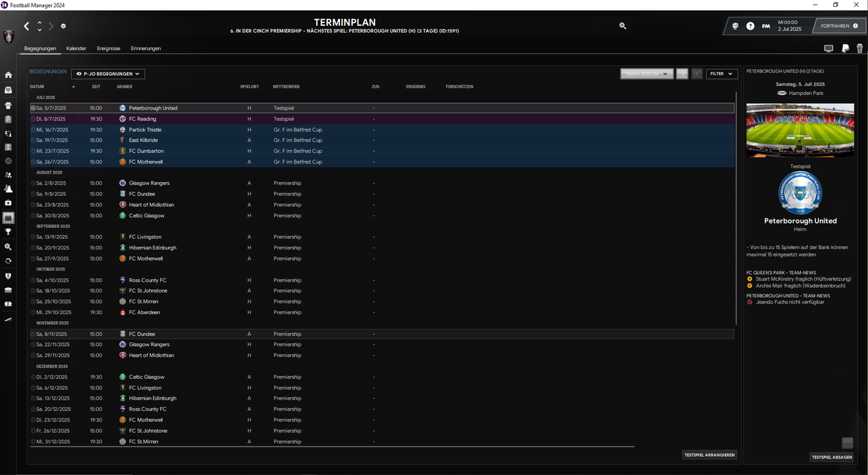Screen dimensions: 868x475
Task: Toggle the circle beside Sa. 30/8/2025
Action: tap(33, 216)
